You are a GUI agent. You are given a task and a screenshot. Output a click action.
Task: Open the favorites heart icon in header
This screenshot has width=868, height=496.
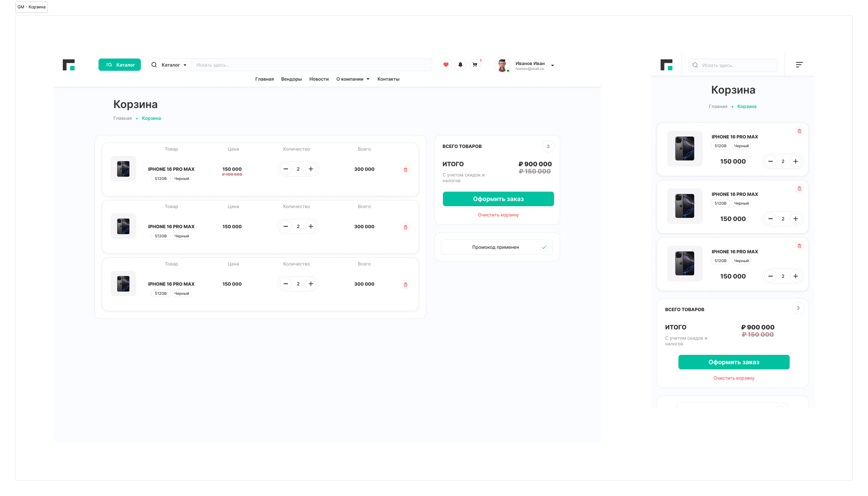tap(446, 65)
